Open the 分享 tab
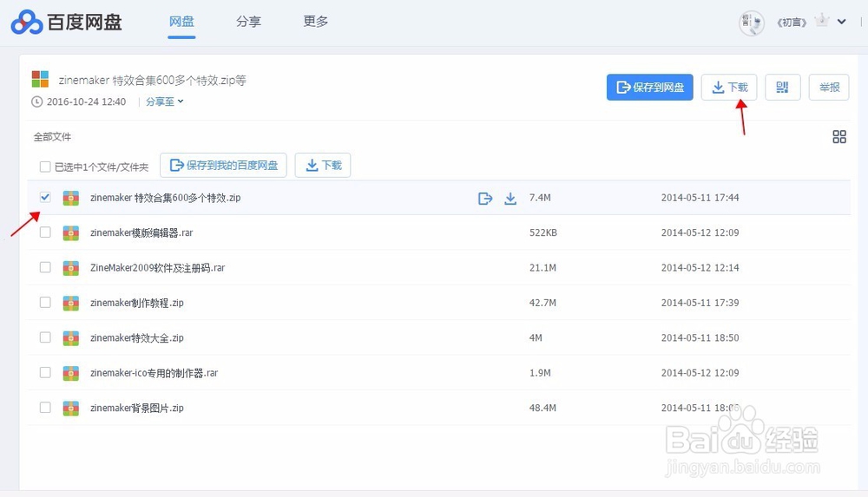This screenshot has width=868, height=497. [x=248, y=22]
